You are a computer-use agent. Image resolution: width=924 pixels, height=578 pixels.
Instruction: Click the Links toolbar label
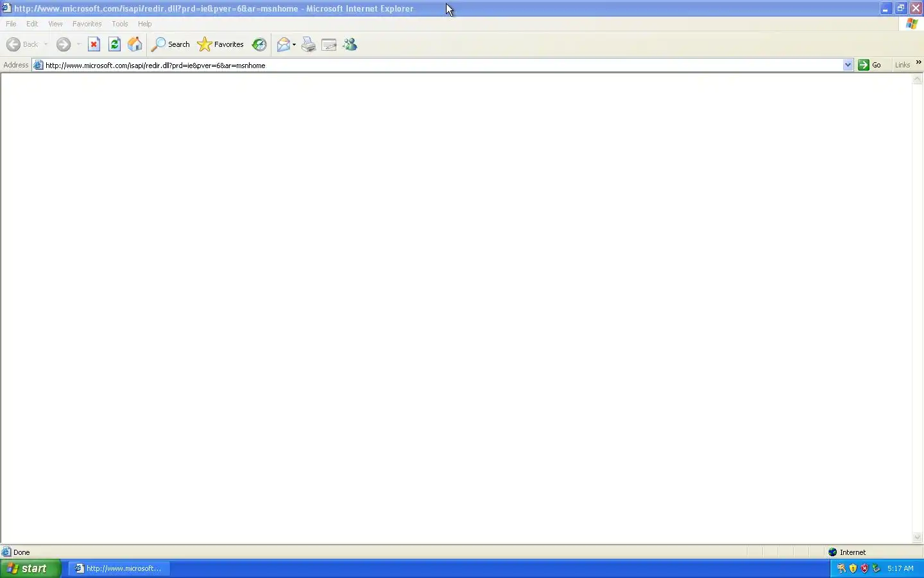[x=902, y=65]
